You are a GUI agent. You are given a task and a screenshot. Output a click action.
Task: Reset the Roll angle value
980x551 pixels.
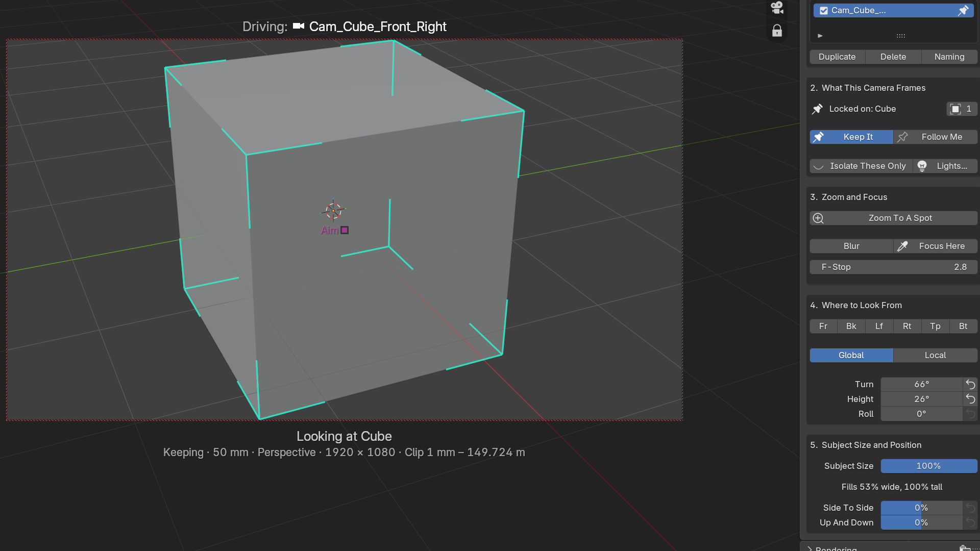(x=970, y=414)
